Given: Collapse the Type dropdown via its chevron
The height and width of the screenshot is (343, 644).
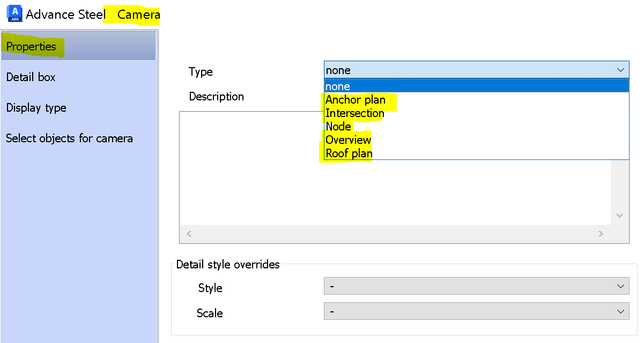Looking at the screenshot, I should [620, 70].
